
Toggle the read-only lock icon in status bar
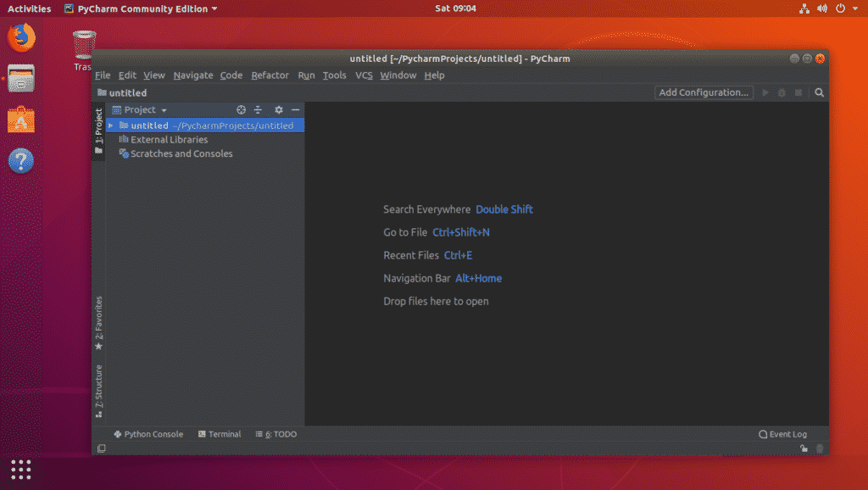(x=803, y=448)
